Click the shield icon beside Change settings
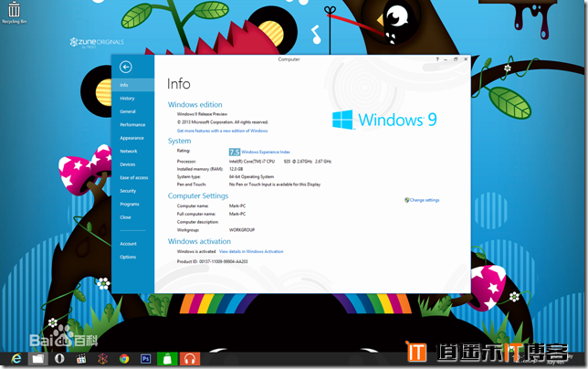588x369 pixels. (x=407, y=200)
